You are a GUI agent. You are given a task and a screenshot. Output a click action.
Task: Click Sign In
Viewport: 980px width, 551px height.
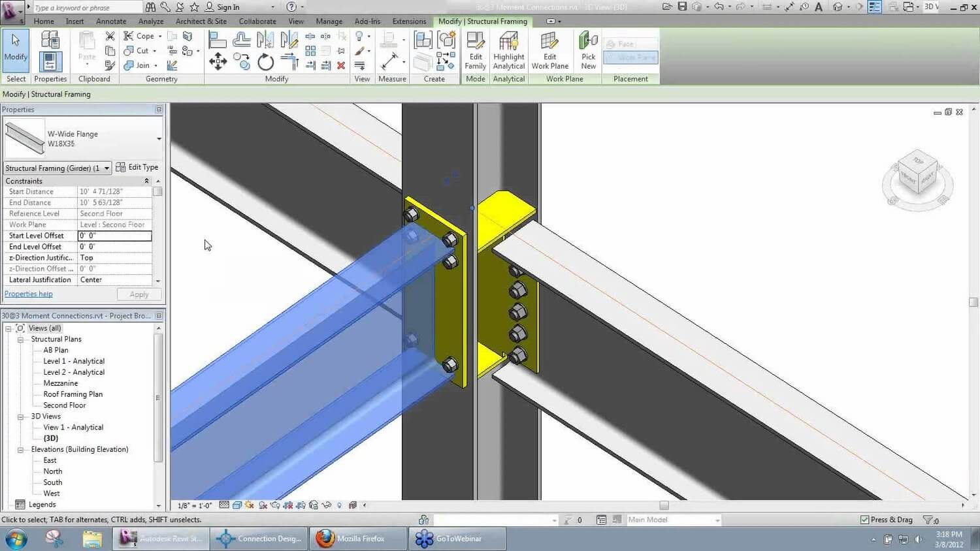[222, 7]
